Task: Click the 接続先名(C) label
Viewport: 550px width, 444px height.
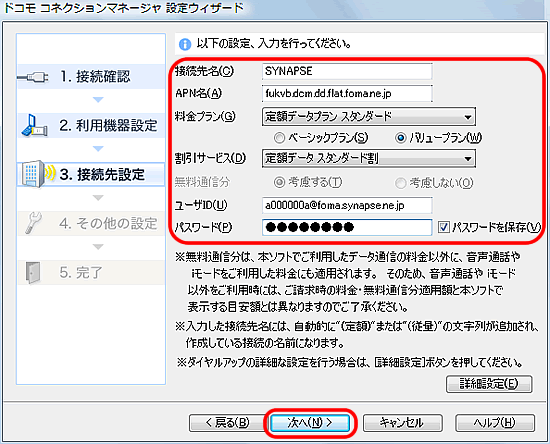Action: coord(204,72)
